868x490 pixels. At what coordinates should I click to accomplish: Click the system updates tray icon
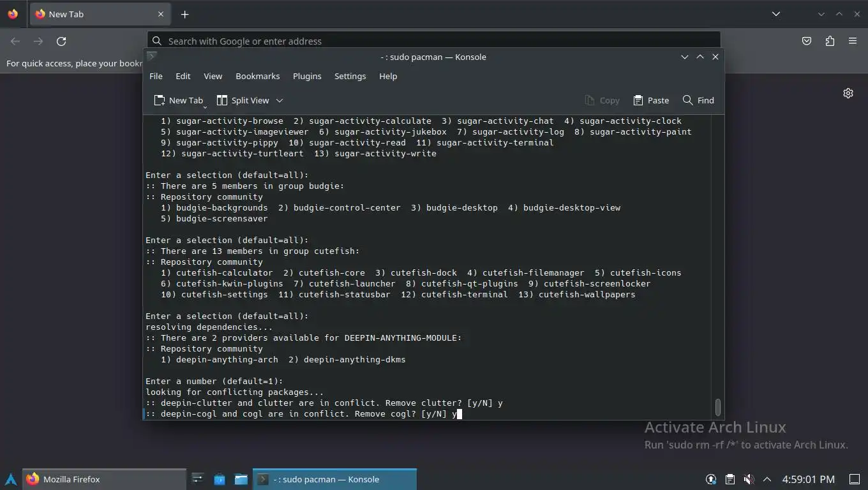(711, 479)
